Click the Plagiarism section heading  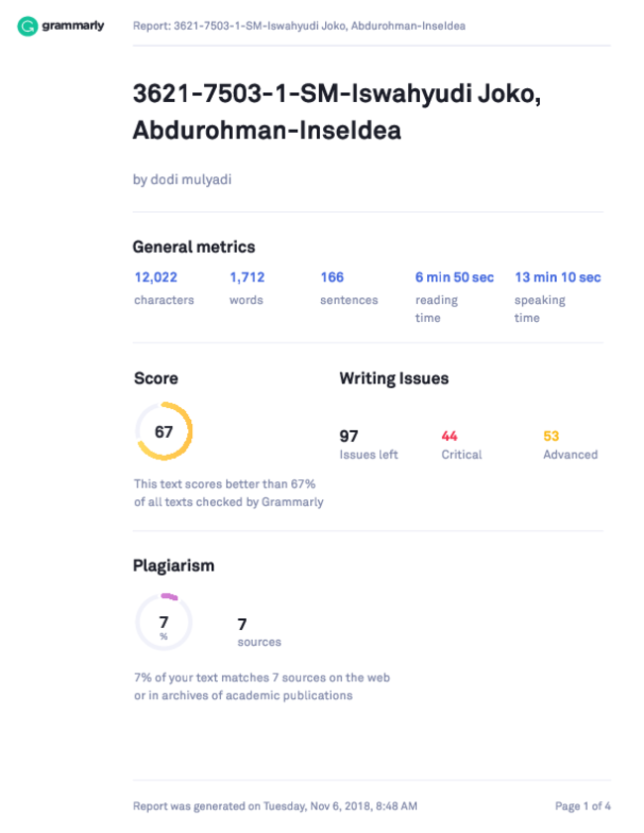tap(173, 566)
